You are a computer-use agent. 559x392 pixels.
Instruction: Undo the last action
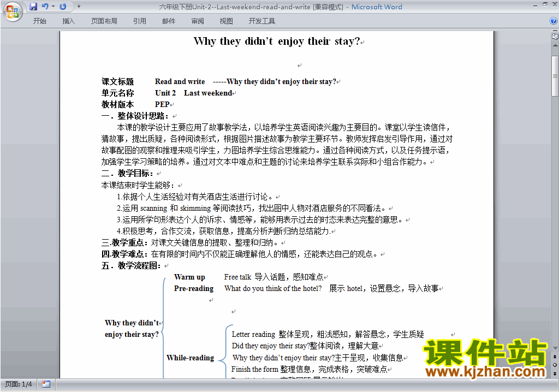(x=45, y=7)
